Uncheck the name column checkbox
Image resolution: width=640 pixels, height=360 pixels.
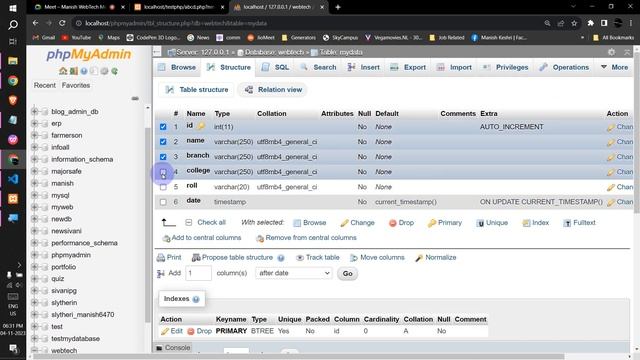point(163,142)
